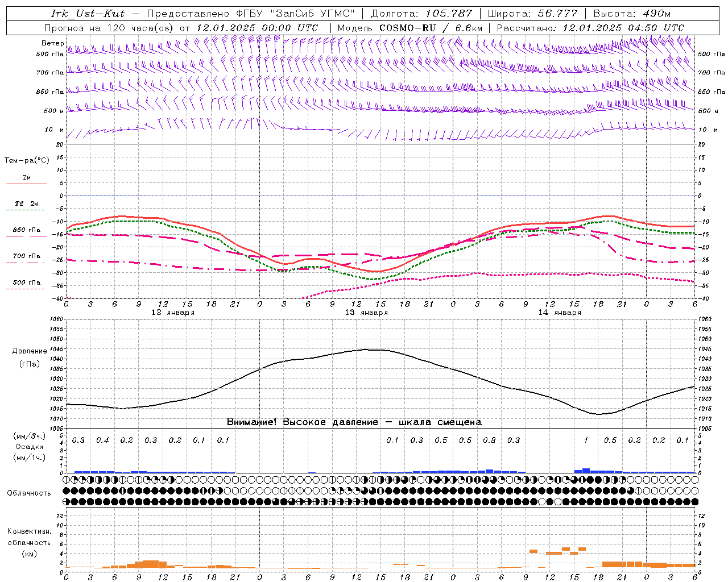Click the '(км)' convective cloud unit label
Viewport: 728px width, 582px height.
coord(29,554)
